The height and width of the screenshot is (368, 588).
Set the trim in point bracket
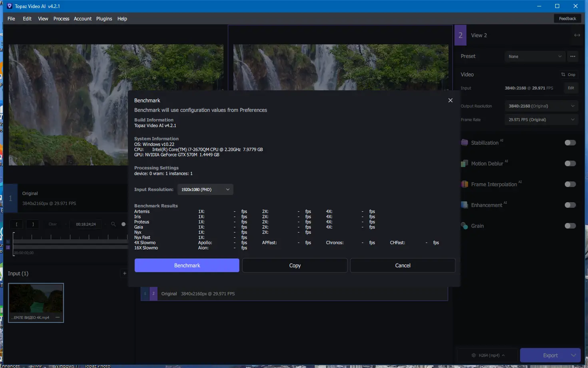tap(16, 224)
